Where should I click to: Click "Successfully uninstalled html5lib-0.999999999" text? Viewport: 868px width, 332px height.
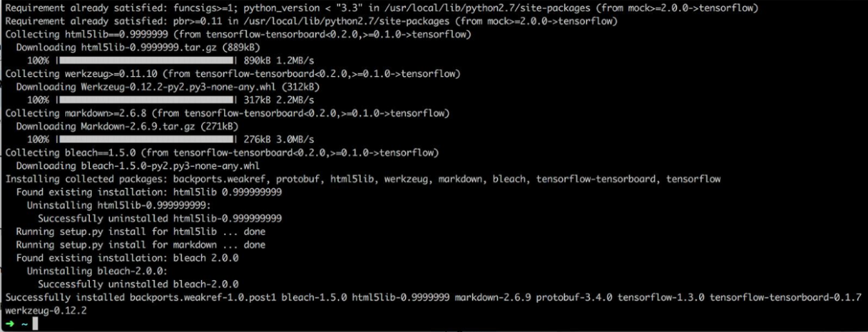[x=160, y=218]
